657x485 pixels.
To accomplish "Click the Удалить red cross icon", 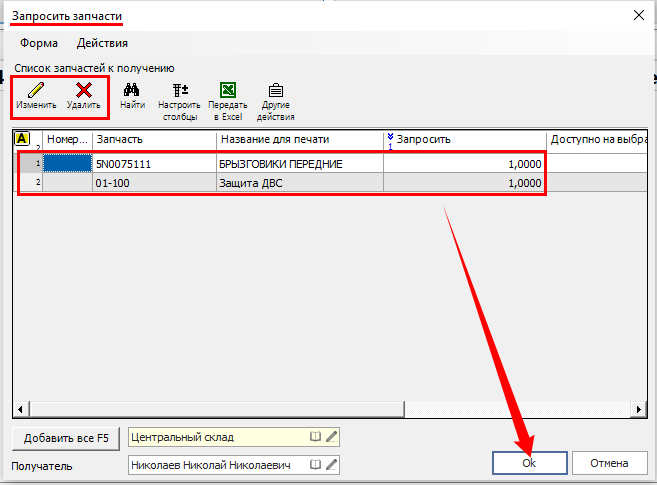I will pyautogui.click(x=84, y=96).
